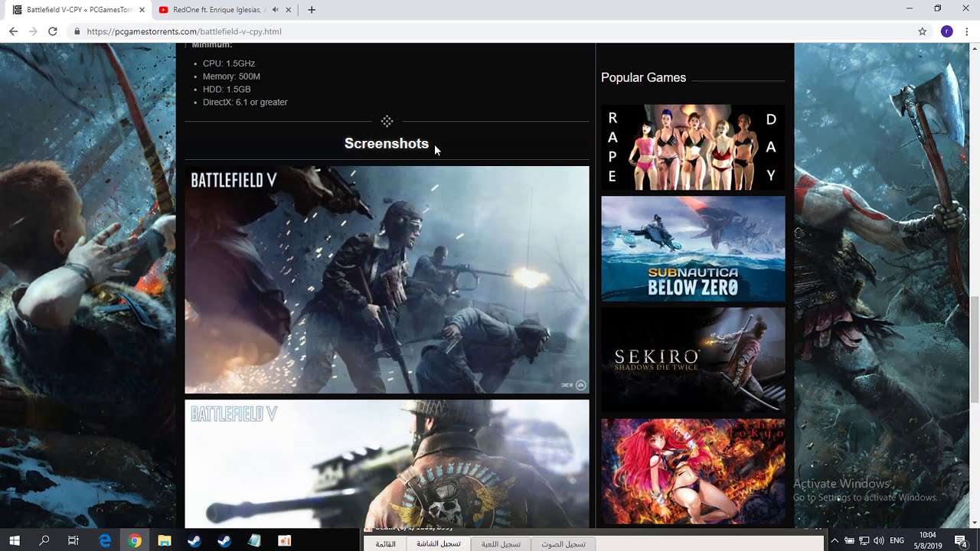
Task: Bookmark page with star icon
Action: coord(923,31)
